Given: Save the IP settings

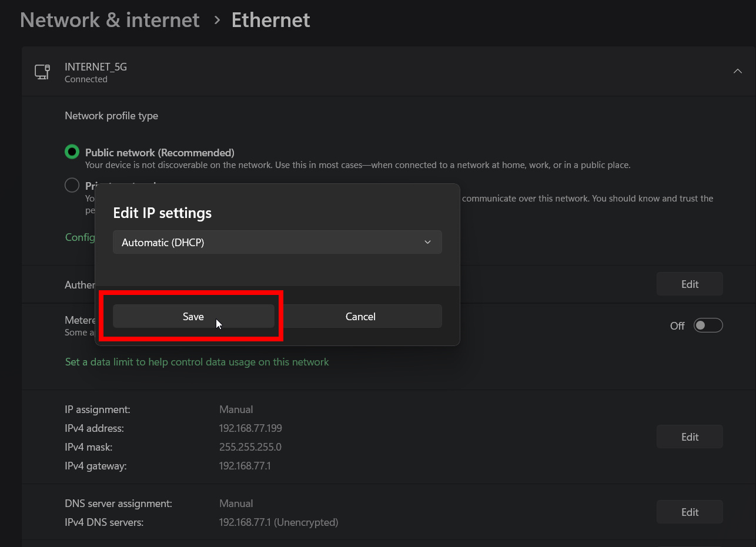Looking at the screenshot, I should 193,316.
